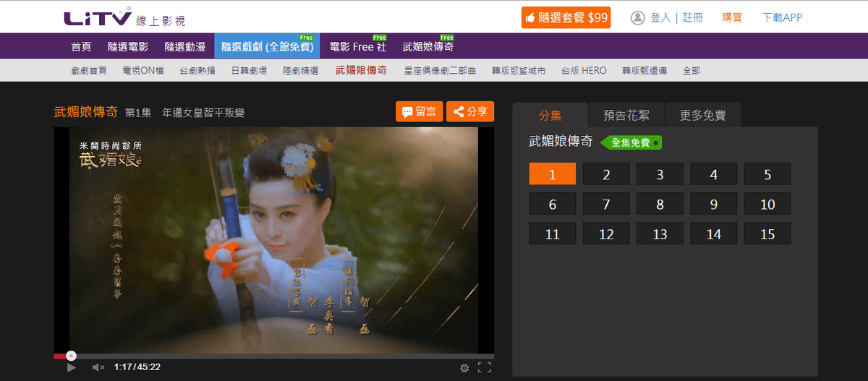Image resolution: width=868 pixels, height=381 pixels.
Task: Click the 分享 share button
Action: click(x=470, y=111)
